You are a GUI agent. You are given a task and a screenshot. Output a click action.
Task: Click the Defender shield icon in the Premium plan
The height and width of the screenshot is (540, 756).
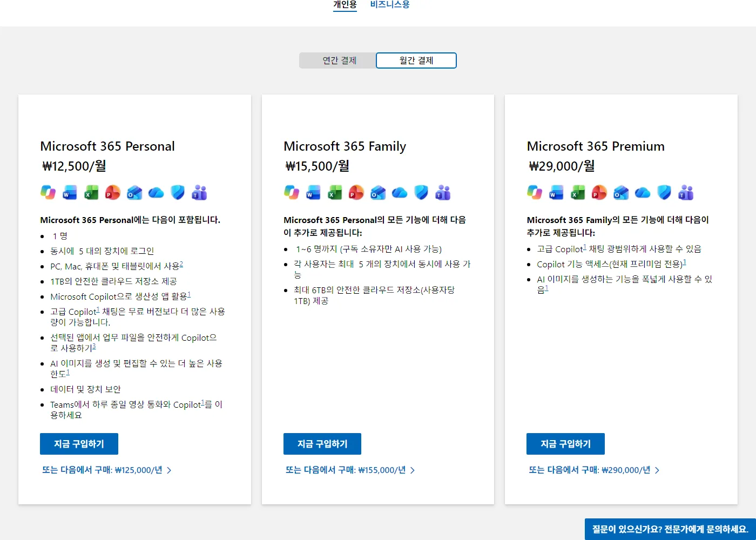click(x=664, y=192)
